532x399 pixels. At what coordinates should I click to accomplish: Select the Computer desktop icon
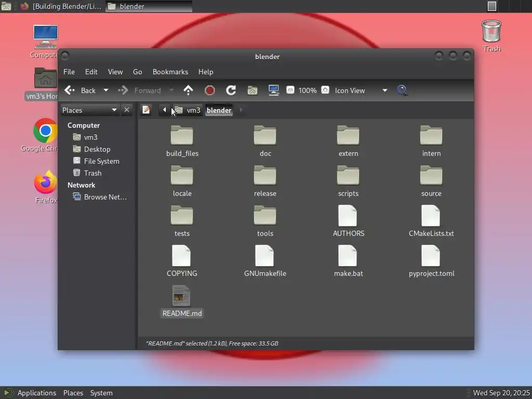[x=45, y=42]
